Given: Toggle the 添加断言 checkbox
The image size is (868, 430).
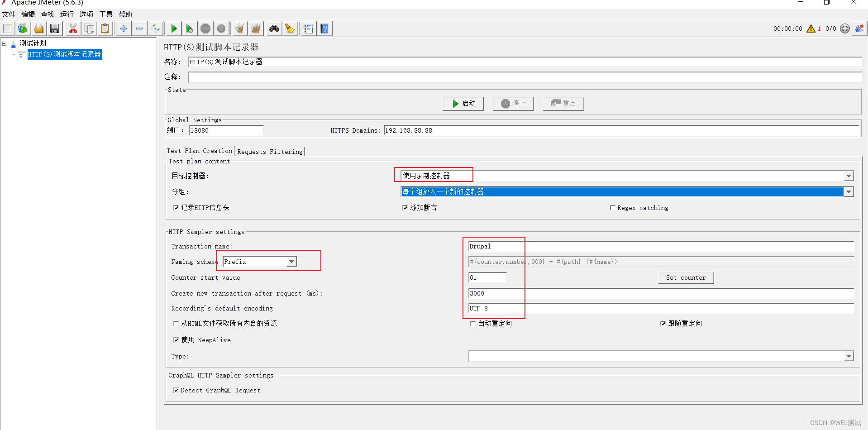Looking at the screenshot, I should 405,208.
